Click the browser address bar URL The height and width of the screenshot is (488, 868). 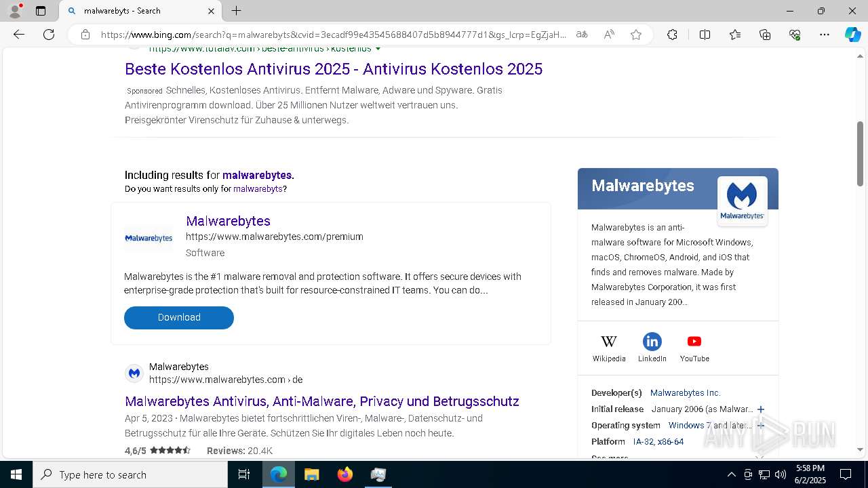click(333, 35)
